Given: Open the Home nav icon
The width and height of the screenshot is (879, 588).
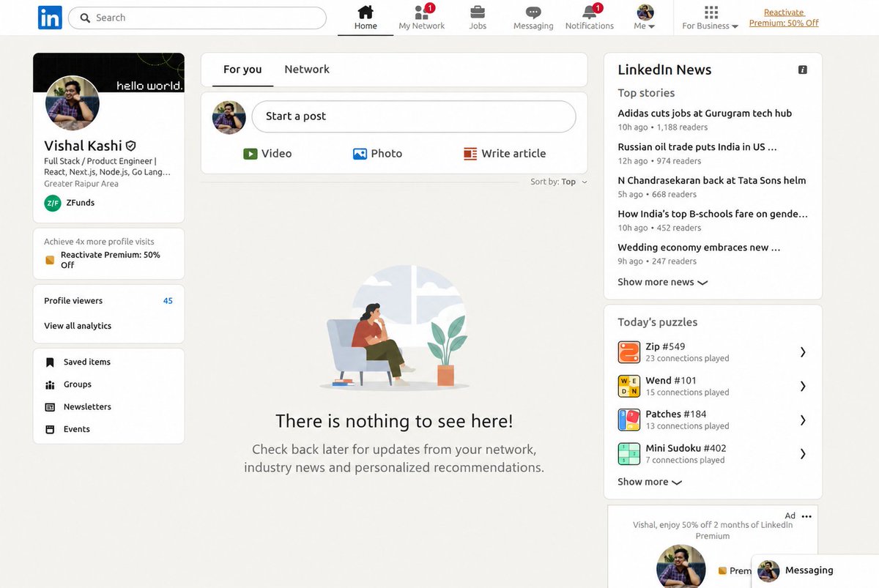Looking at the screenshot, I should coord(366,12).
